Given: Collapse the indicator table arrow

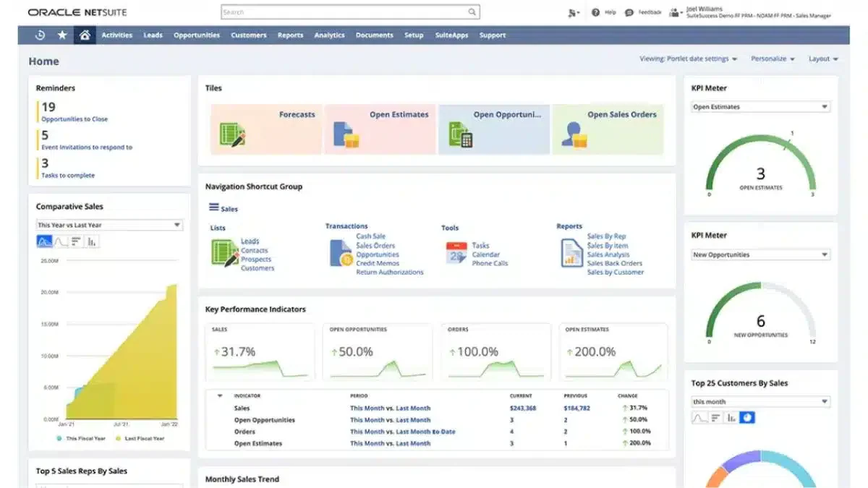Looking at the screenshot, I should pyautogui.click(x=220, y=395).
